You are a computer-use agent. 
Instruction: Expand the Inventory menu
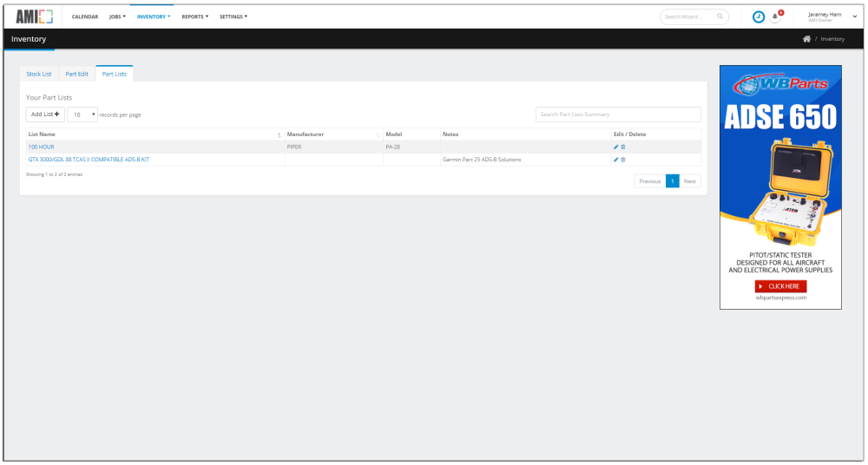point(154,16)
